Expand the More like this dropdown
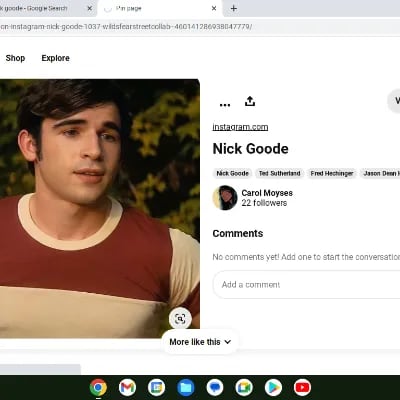 tap(200, 342)
